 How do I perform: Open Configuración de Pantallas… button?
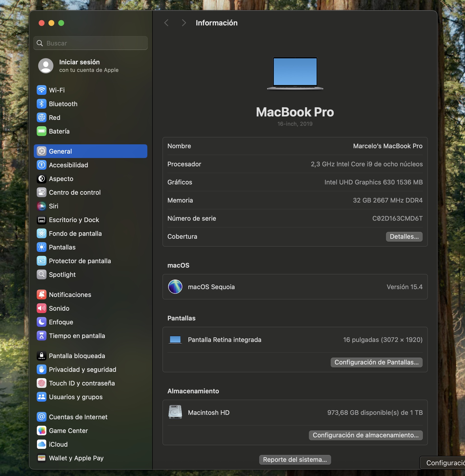coord(376,362)
